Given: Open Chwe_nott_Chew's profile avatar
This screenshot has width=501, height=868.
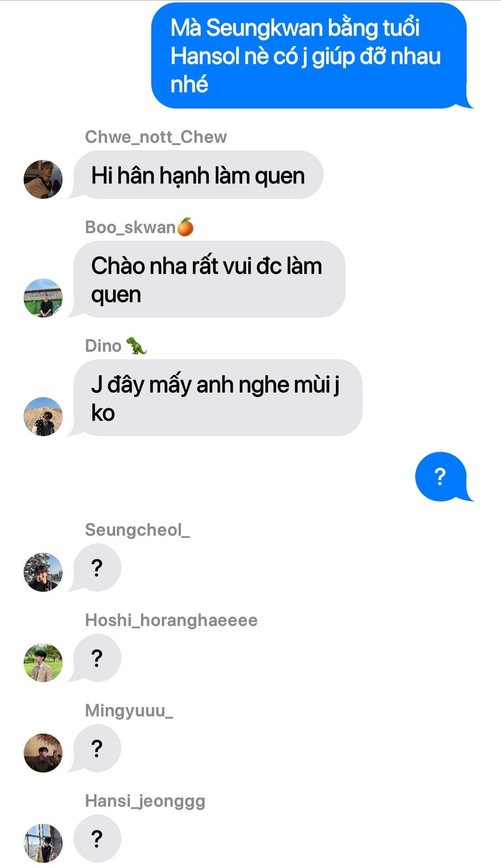Looking at the screenshot, I should [43, 179].
